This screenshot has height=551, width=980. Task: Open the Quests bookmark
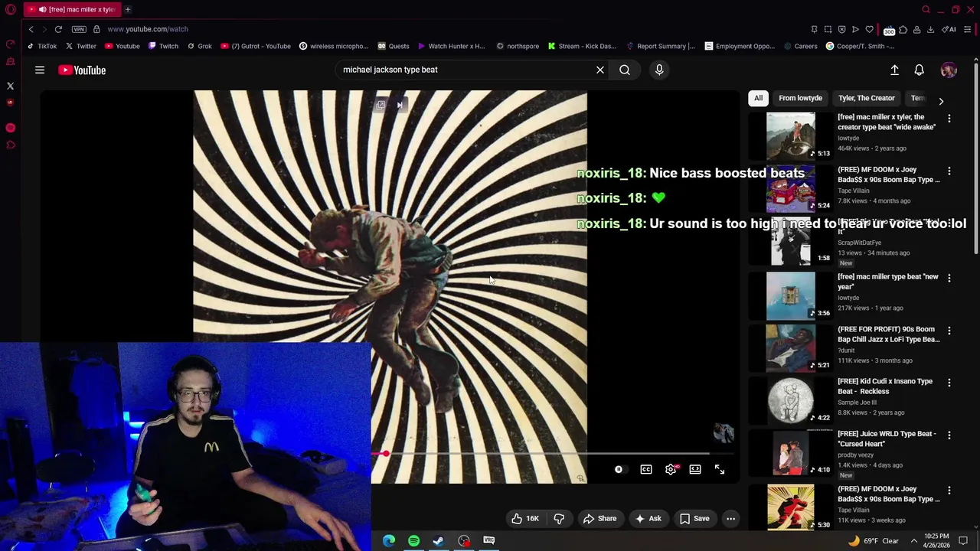[394, 46]
